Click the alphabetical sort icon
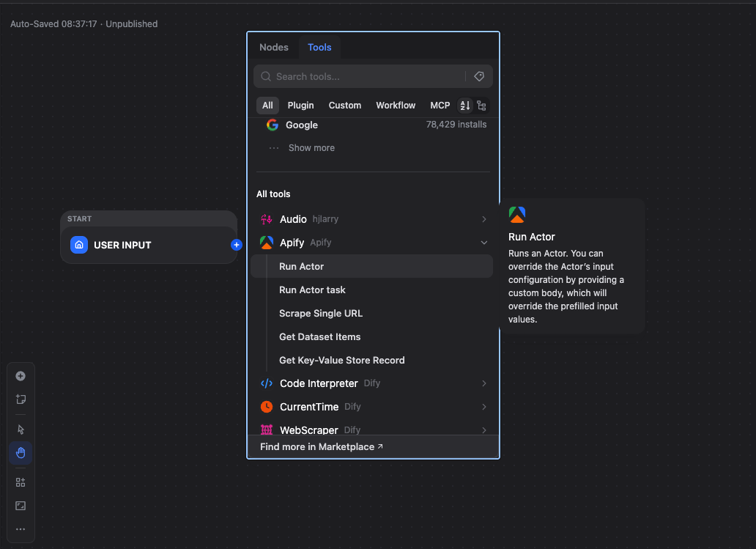The height and width of the screenshot is (549, 756). 464,105
